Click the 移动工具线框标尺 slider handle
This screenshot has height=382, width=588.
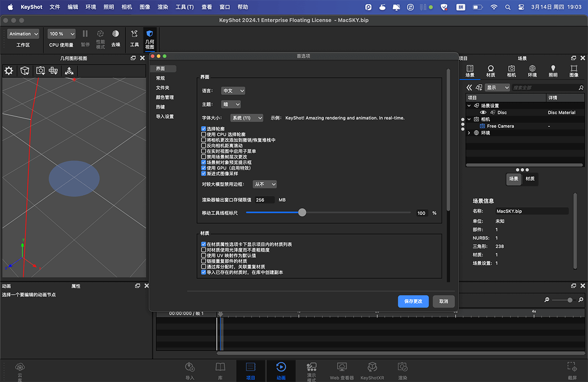(x=302, y=213)
